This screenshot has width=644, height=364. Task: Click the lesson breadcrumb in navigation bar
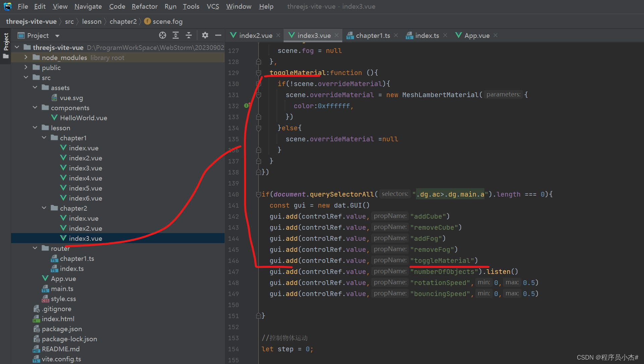click(92, 21)
